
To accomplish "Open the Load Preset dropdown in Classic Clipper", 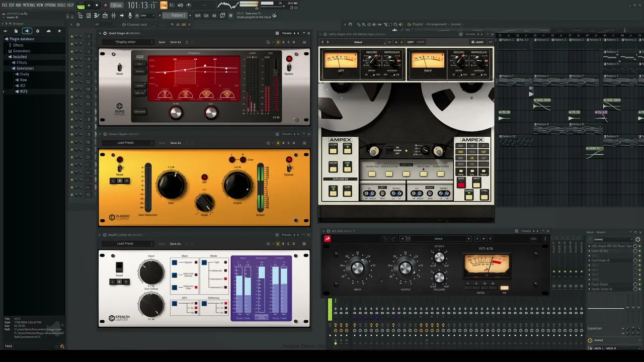I will point(128,143).
